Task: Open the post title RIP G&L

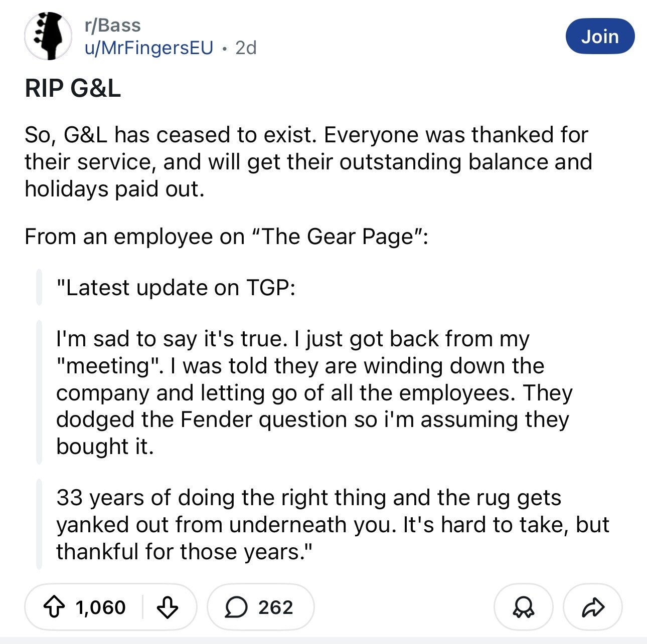Action: pos(73,89)
